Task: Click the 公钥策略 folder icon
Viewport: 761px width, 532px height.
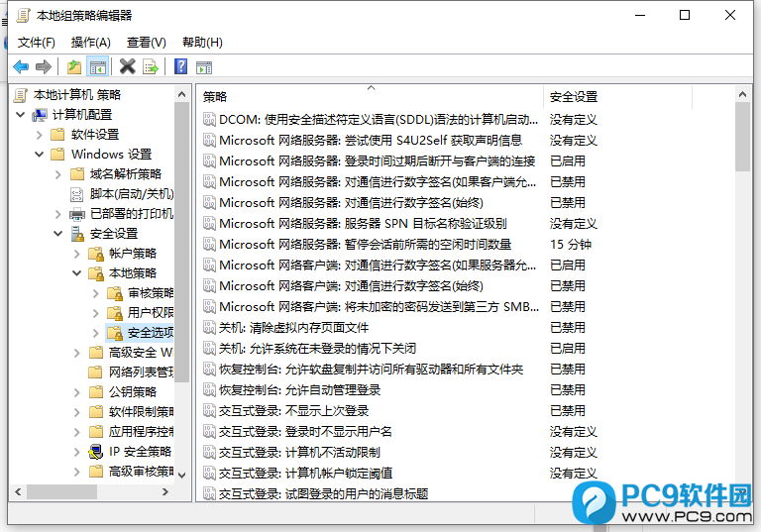Action: (96, 391)
